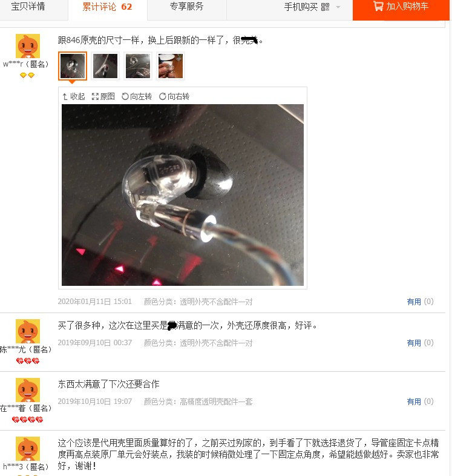View the second review photo thumbnail

[x=105, y=66]
